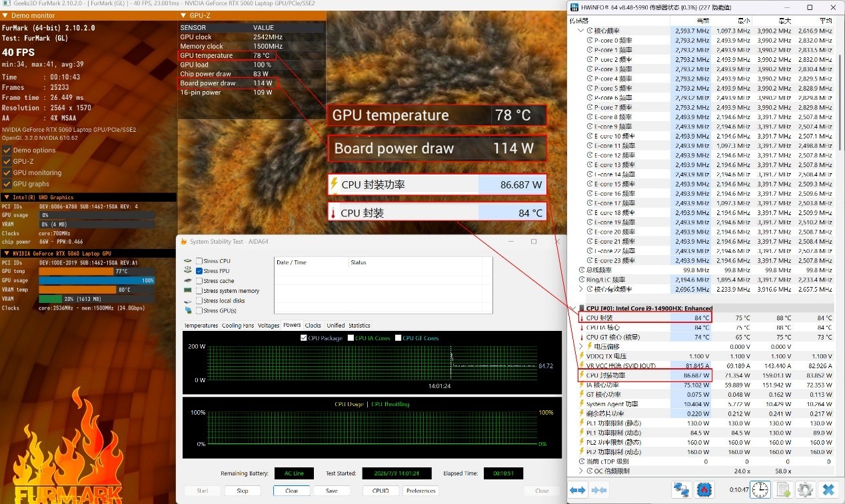Screen dimensions: 845x504
Task: Click thermometer icon of CPU IA 核心 row
Action: pos(582,328)
